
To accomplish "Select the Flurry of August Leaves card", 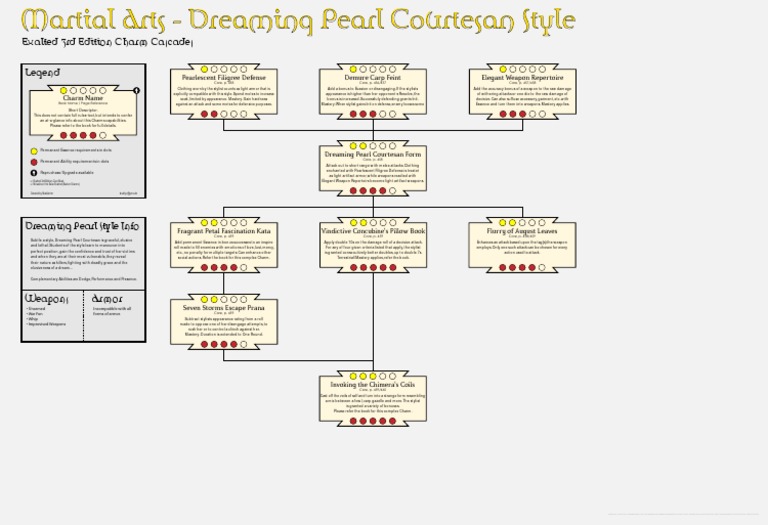I will (x=522, y=245).
